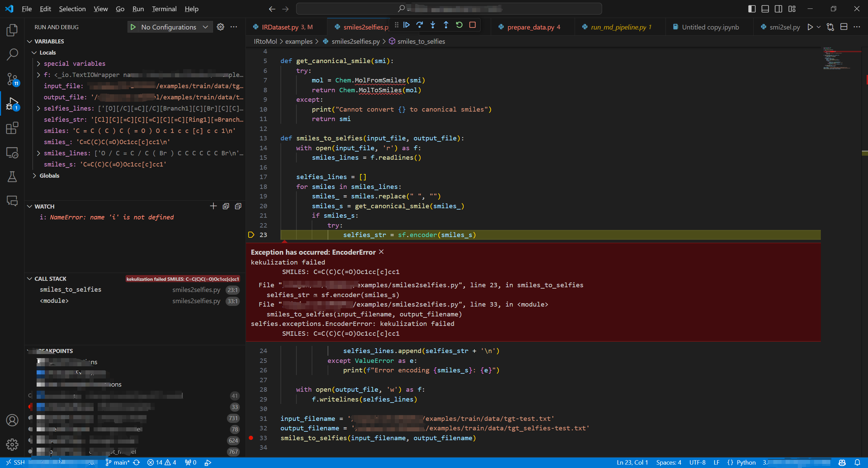Open notifications bell in status bar
Image resolution: width=868 pixels, height=468 pixels.
pyautogui.click(x=857, y=463)
